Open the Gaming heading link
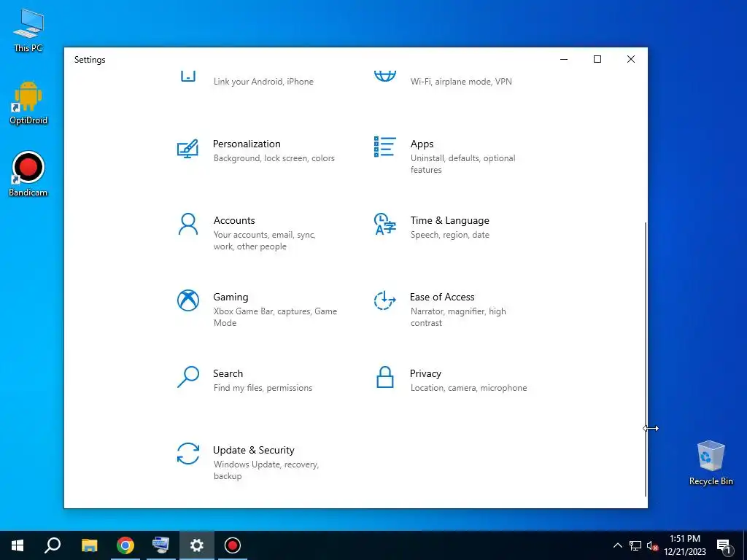747x560 pixels. point(231,297)
